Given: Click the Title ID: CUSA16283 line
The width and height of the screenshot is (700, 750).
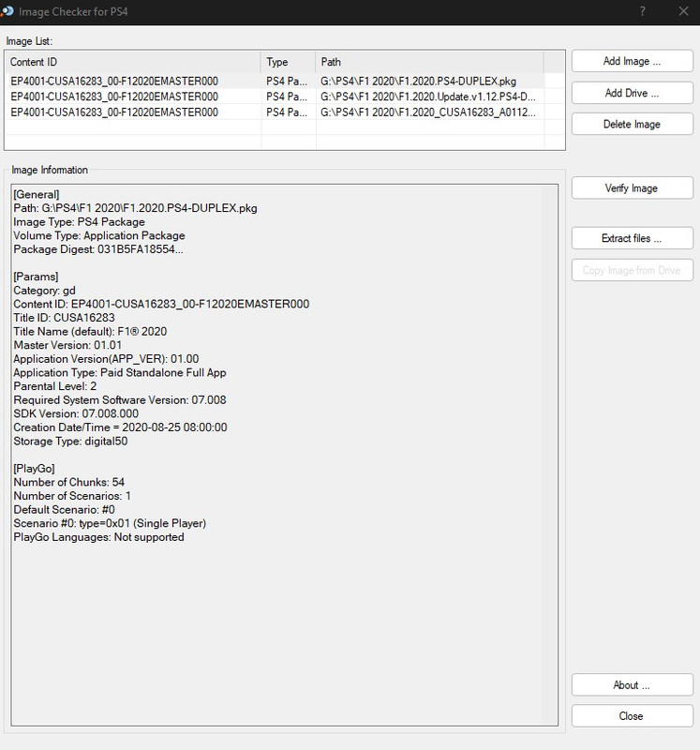Looking at the screenshot, I should coord(64,318).
